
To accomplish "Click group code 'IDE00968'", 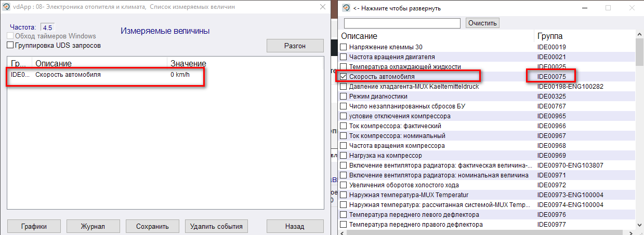I will tap(551, 146).
